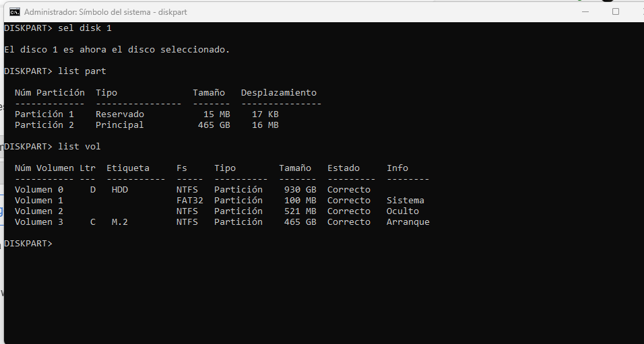Click the 'M.2' volume label
644x344 pixels.
[x=120, y=221]
